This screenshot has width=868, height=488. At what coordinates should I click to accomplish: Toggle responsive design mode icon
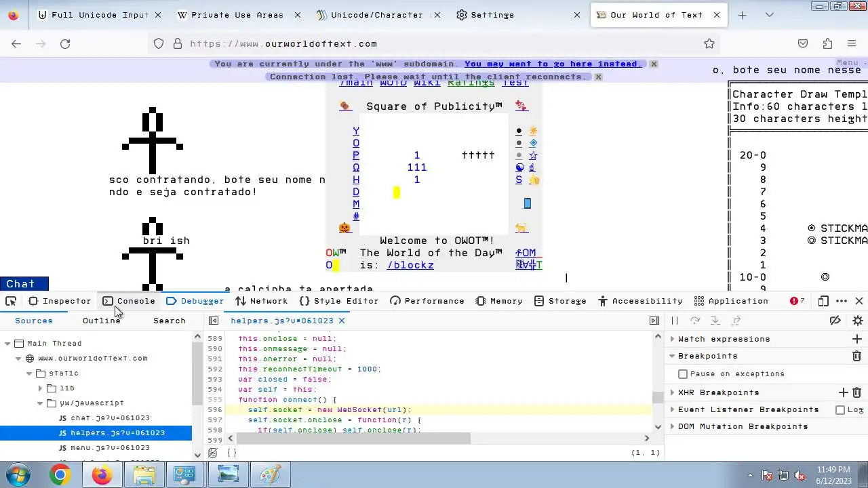[823, 301]
